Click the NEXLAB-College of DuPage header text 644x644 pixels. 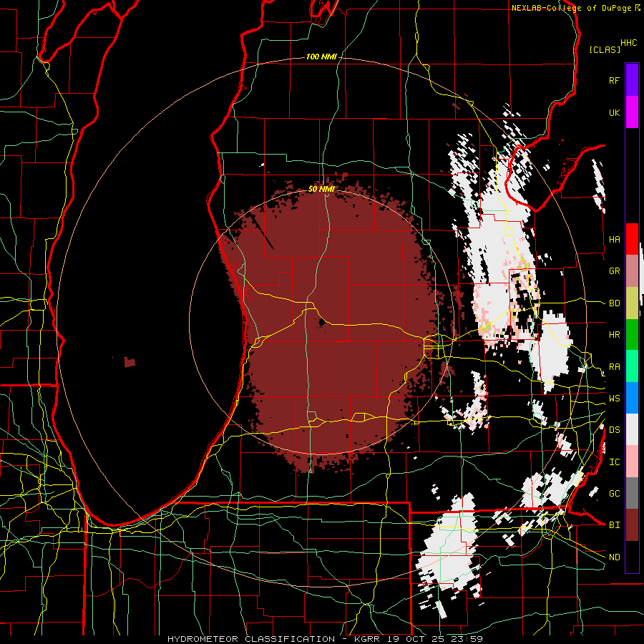[x=571, y=8]
